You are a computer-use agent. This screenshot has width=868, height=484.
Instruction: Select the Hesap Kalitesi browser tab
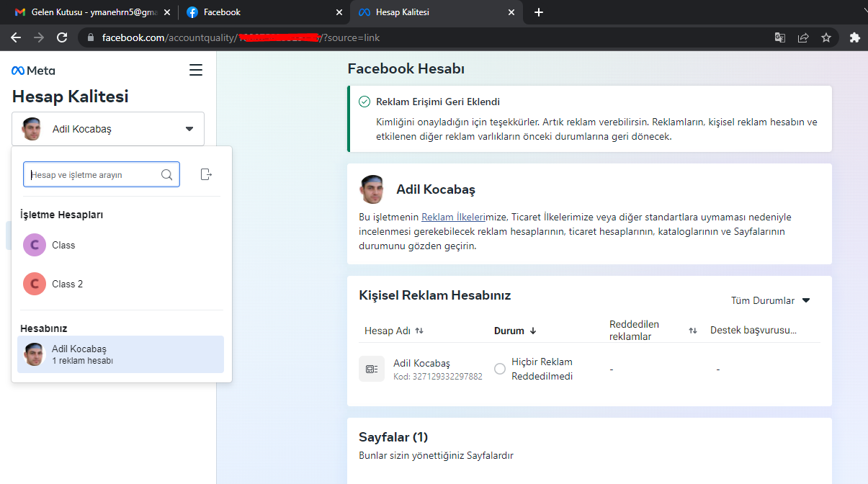(x=437, y=12)
